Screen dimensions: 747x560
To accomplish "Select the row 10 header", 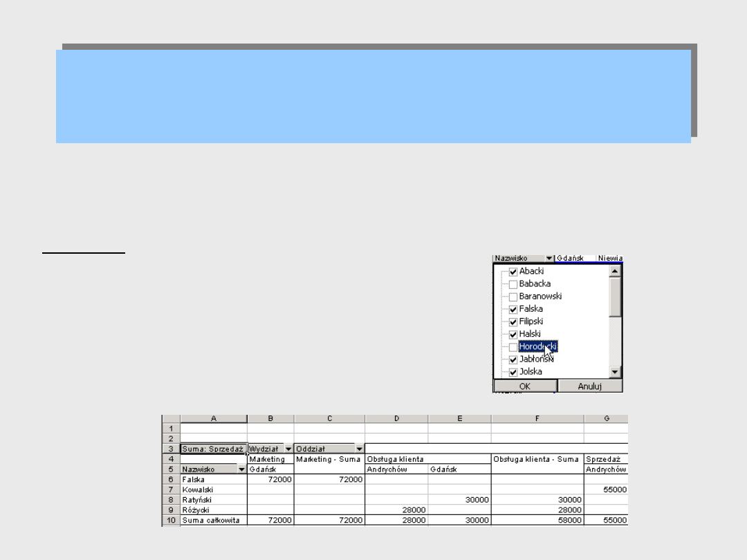I will pos(171,520).
